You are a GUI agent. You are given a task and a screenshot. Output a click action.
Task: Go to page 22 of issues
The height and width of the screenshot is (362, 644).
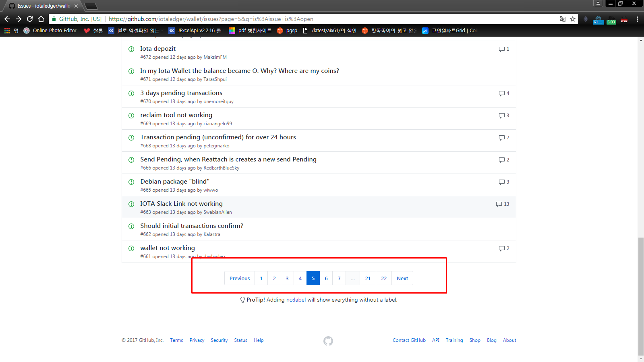pyautogui.click(x=384, y=278)
